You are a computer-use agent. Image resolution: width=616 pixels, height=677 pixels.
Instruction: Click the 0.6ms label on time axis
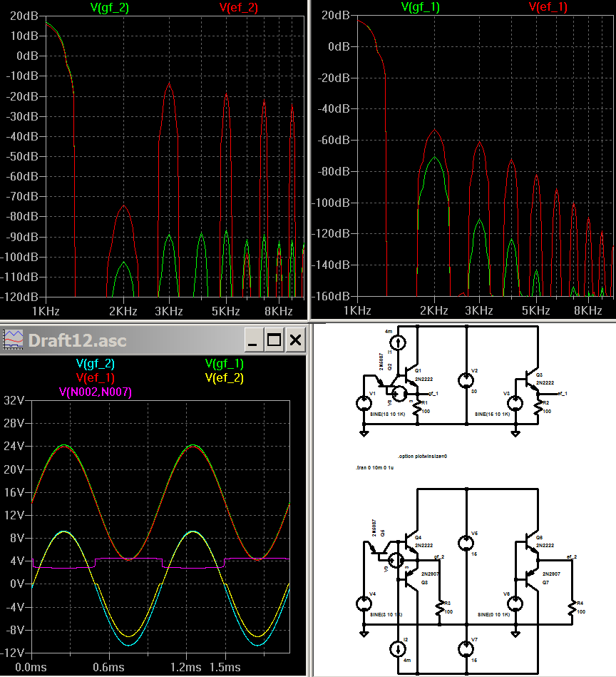click(x=108, y=668)
